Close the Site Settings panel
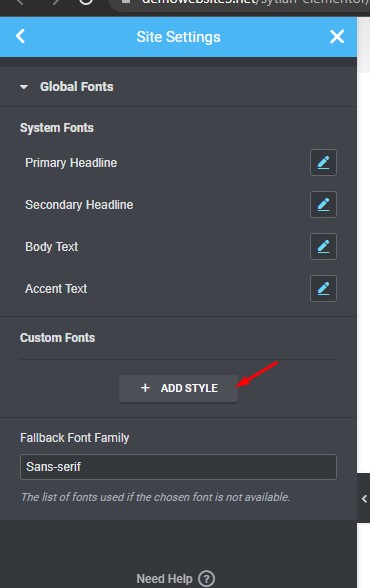Screen dimensions: 370x588 coord(337,36)
